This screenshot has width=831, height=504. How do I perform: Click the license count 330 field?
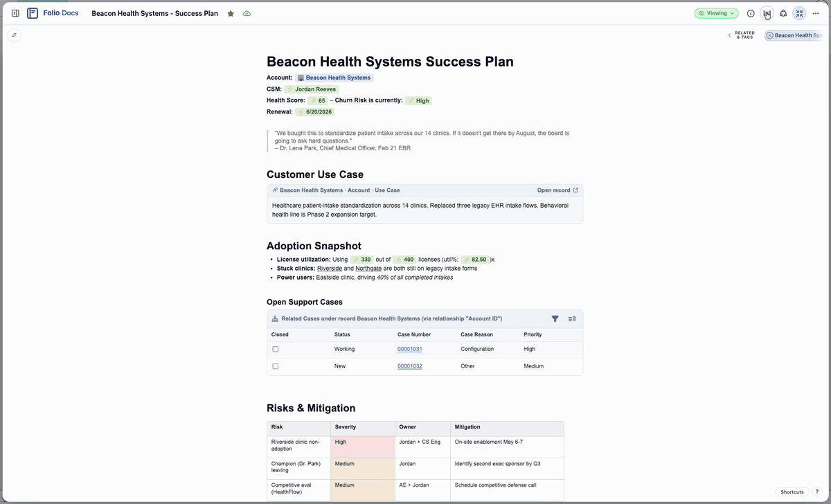(361, 260)
